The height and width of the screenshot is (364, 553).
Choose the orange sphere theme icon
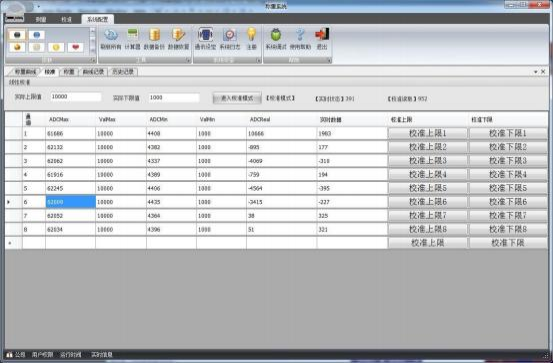[x=17, y=47]
